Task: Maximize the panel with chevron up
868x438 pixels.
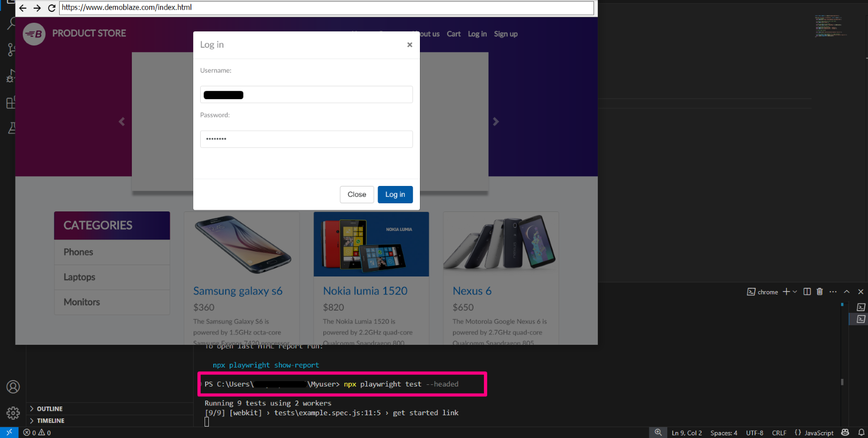Action: (x=847, y=292)
